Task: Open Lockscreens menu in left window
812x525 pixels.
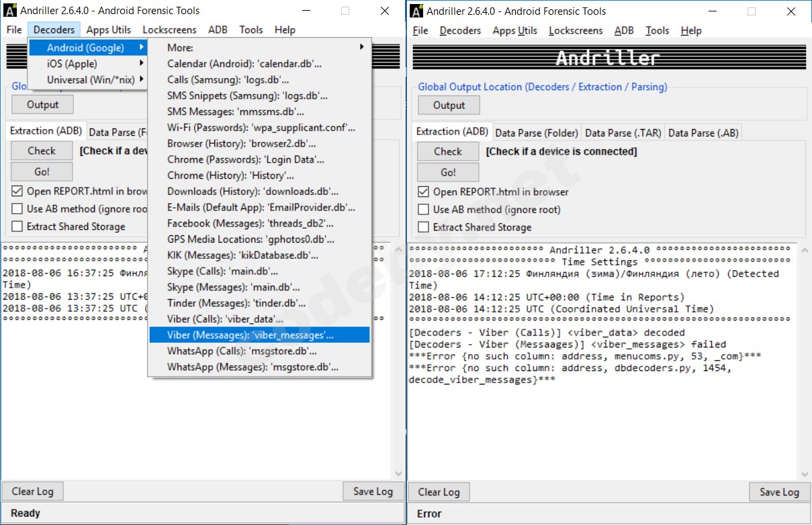Action: pos(169,30)
